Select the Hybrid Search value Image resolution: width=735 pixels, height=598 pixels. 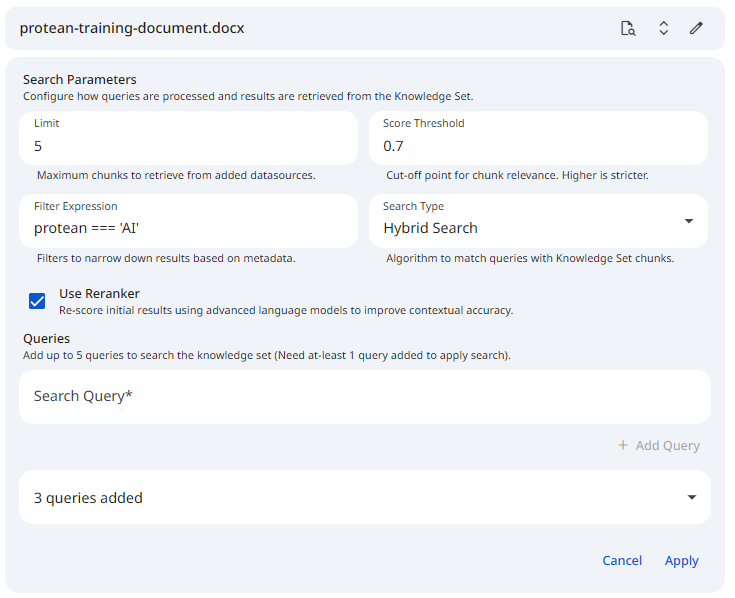coord(431,228)
